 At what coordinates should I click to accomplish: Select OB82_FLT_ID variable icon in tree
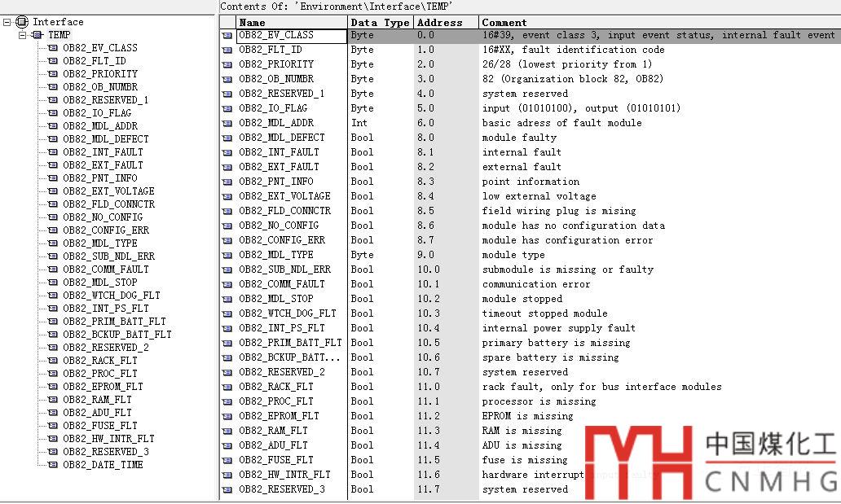click(x=53, y=60)
